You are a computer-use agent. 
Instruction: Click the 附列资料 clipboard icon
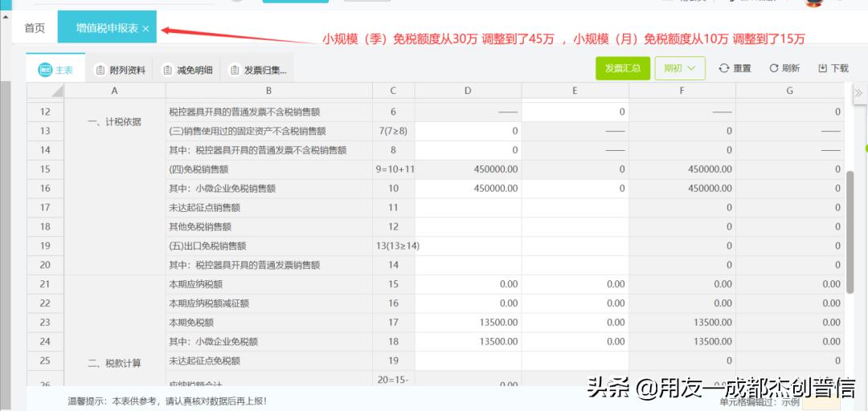coord(100,71)
